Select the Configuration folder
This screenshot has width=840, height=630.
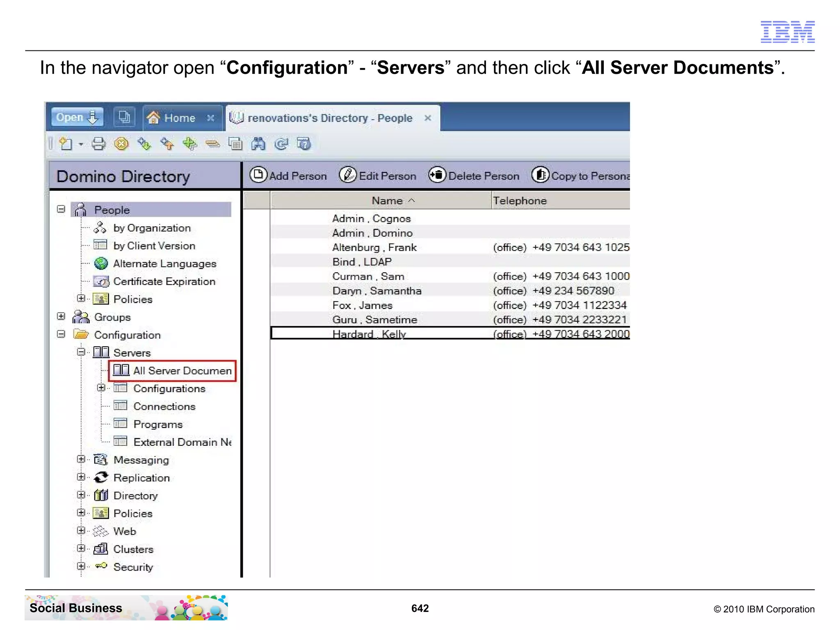coord(127,335)
